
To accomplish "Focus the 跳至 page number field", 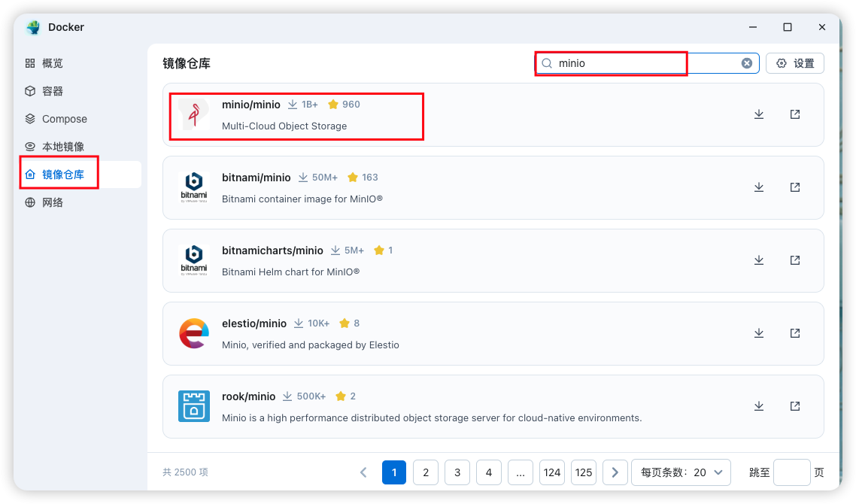I will [792, 472].
